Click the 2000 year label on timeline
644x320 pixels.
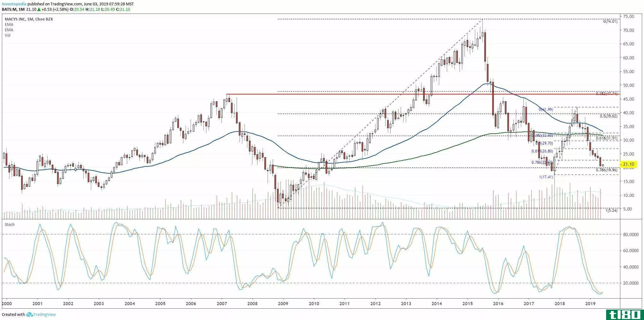pyautogui.click(x=7, y=304)
